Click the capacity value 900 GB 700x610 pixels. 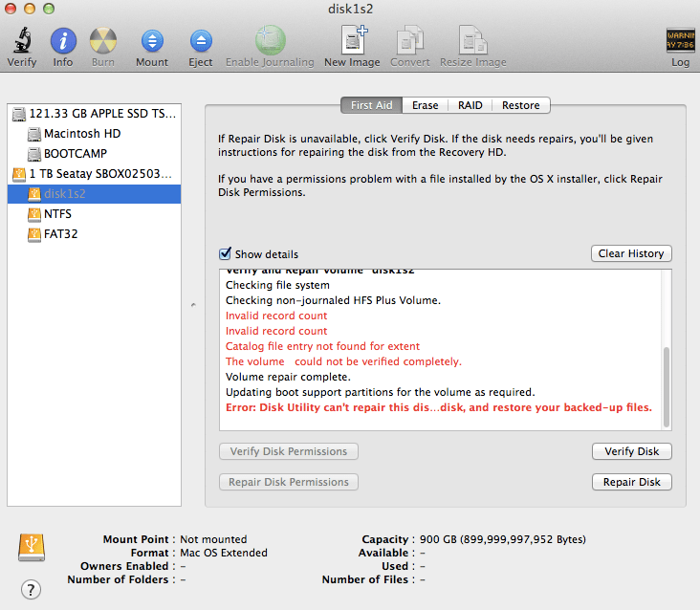503,539
